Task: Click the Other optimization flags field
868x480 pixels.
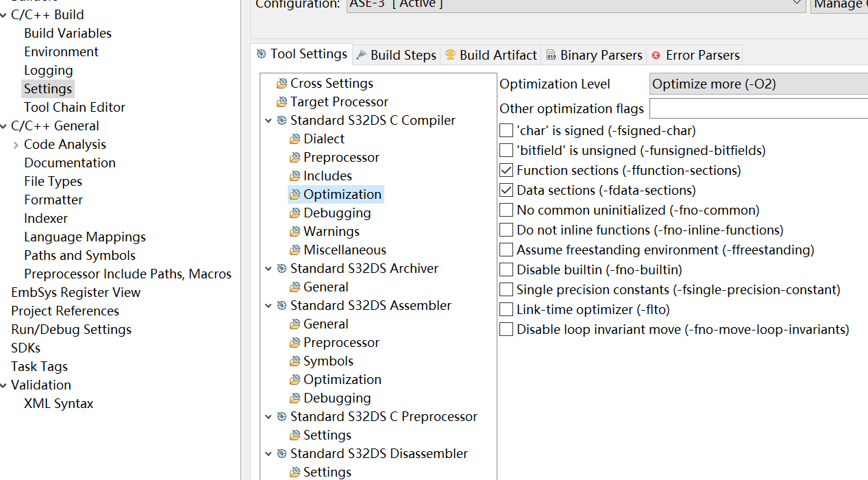Action: [758, 108]
